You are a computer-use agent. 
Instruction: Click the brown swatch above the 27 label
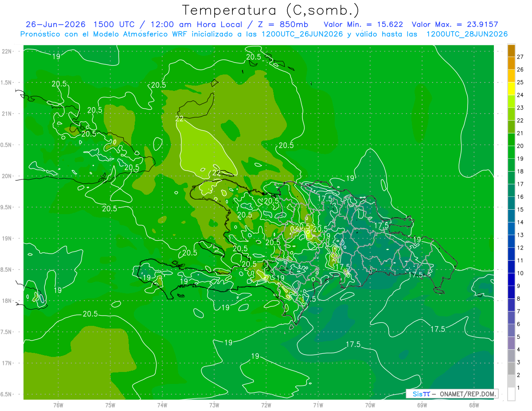(511, 51)
